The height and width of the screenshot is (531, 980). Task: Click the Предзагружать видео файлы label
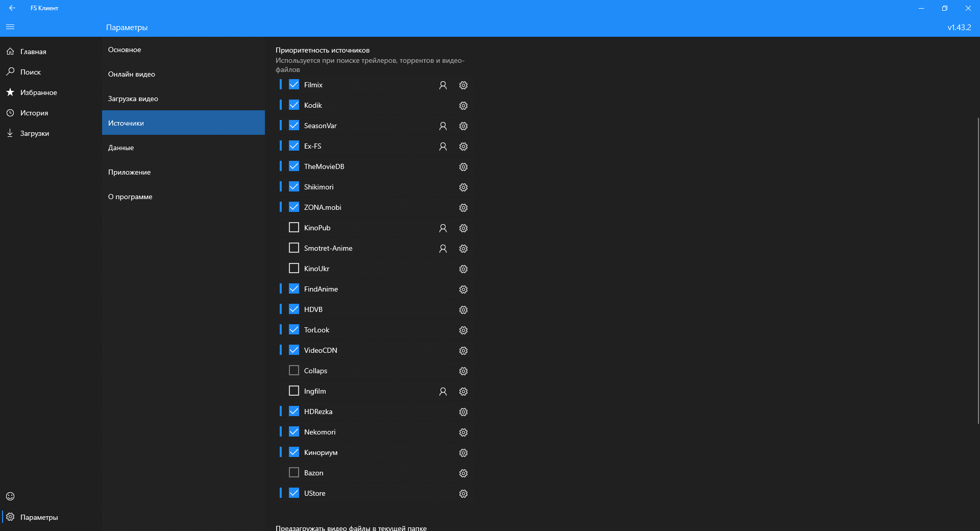[x=351, y=528]
